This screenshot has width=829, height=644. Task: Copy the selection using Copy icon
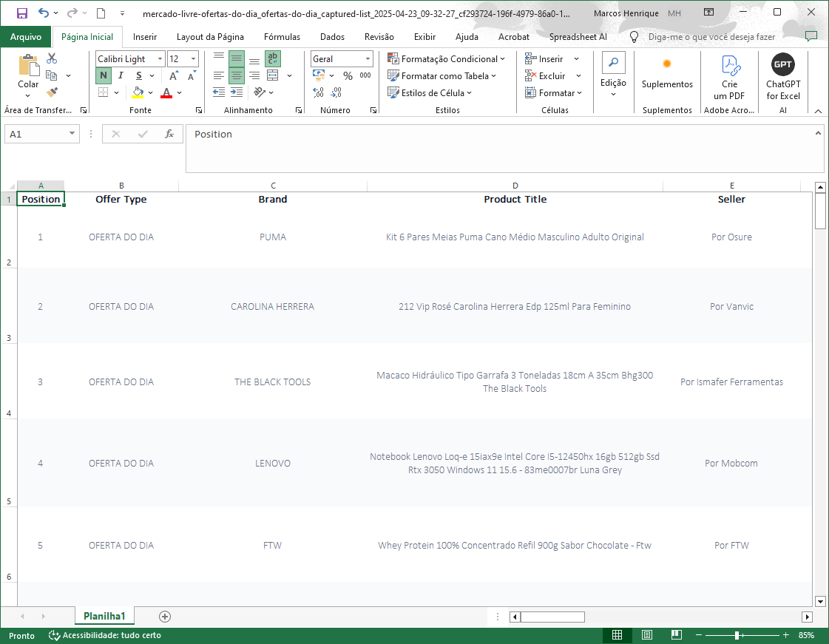click(x=51, y=75)
